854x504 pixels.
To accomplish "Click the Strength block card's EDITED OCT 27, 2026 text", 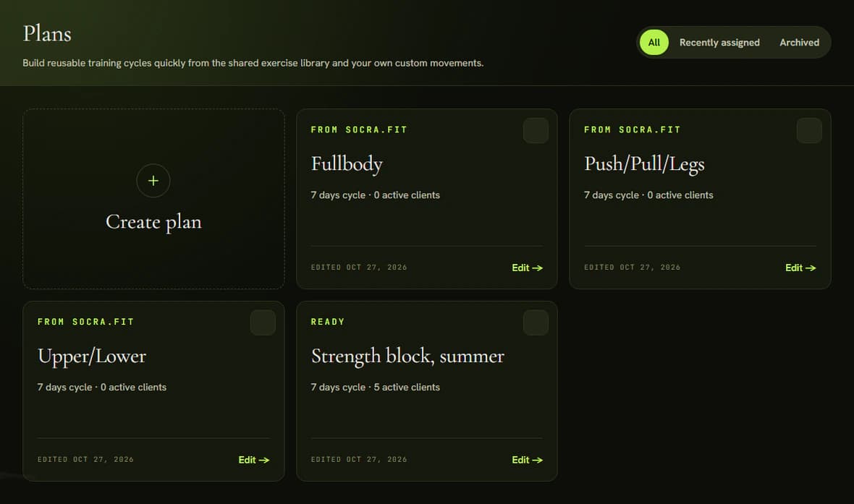I will [359, 459].
